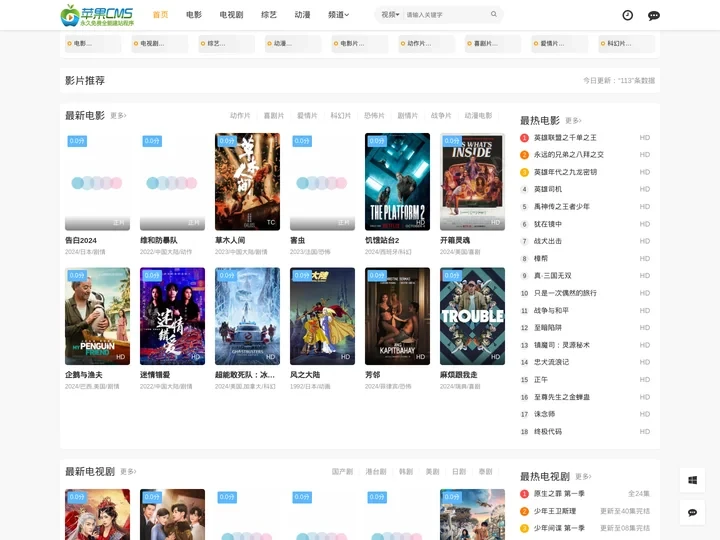Filter latest movies by 动作片 tab
Viewport: 720px width, 540px height.
coord(240,116)
